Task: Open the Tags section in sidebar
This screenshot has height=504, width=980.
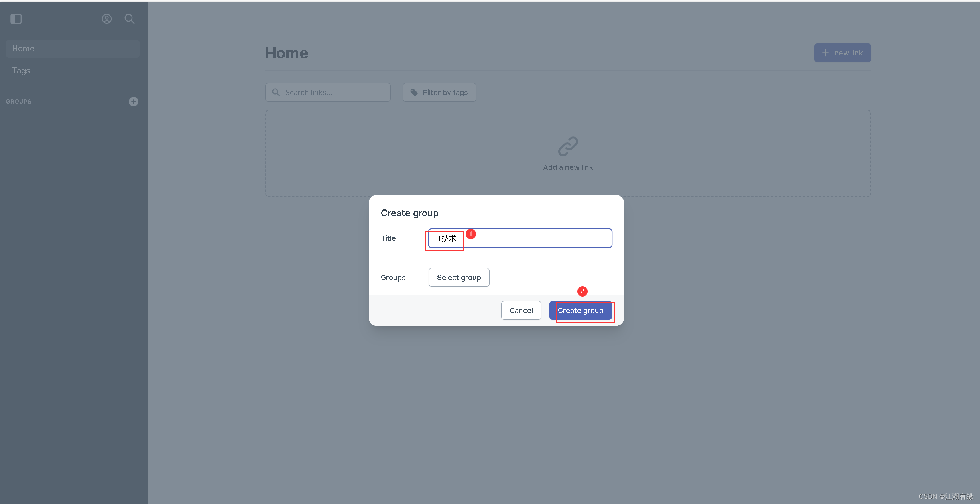Action: [21, 70]
